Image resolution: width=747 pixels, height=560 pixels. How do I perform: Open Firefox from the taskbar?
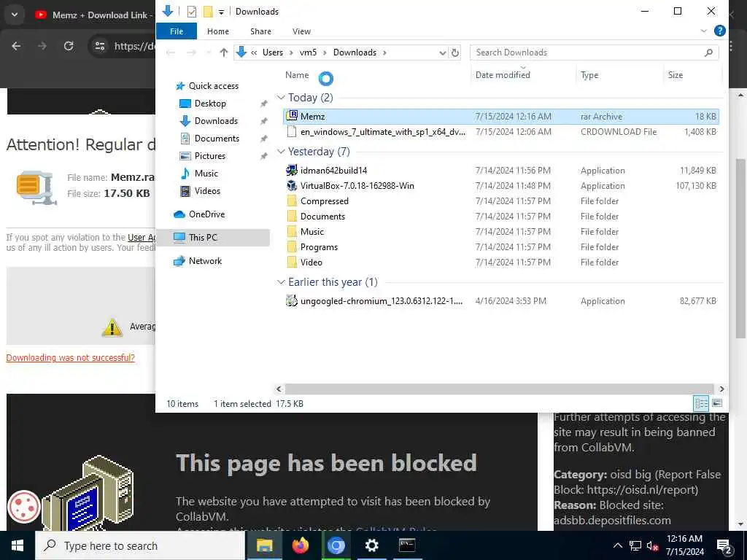(x=300, y=545)
